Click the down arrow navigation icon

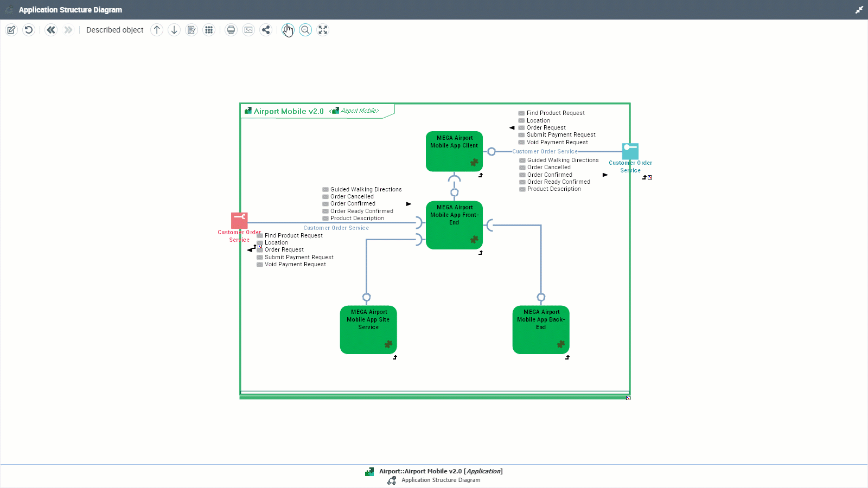click(174, 30)
